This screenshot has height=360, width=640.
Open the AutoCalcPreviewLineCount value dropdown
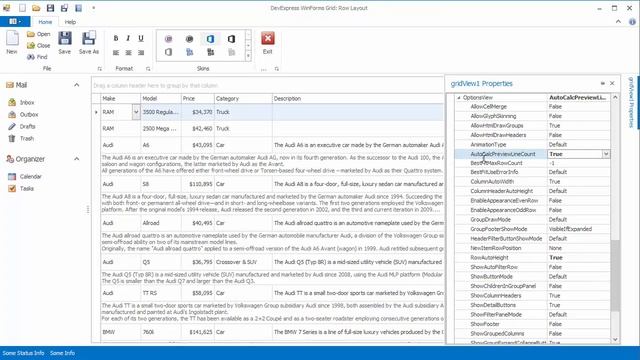point(606,154)
